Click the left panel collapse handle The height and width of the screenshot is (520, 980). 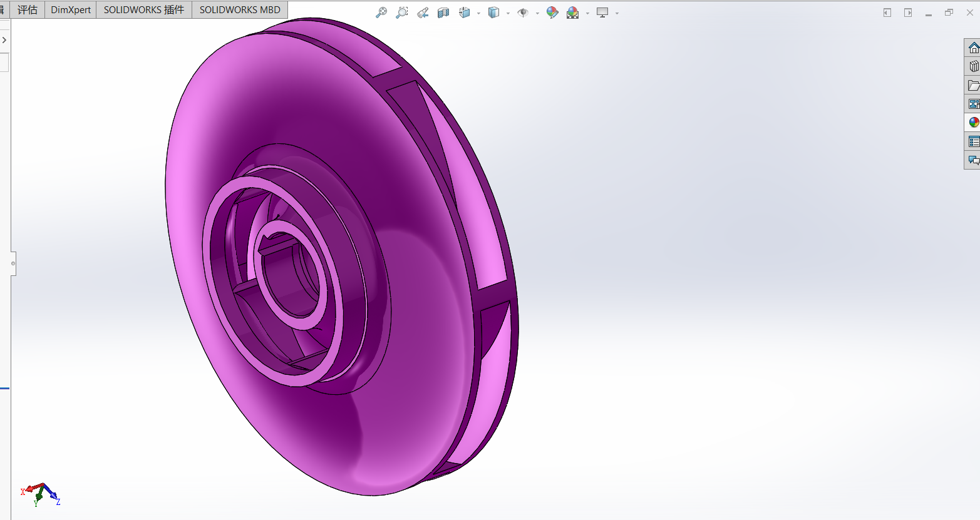click(13, 263)
